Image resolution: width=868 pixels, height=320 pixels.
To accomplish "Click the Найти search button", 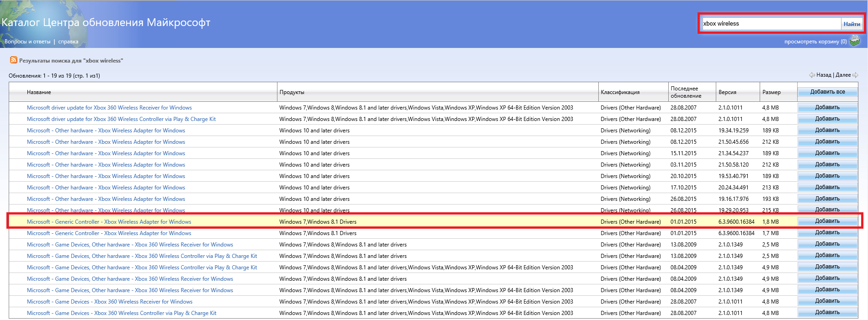I will pos(852,24).
